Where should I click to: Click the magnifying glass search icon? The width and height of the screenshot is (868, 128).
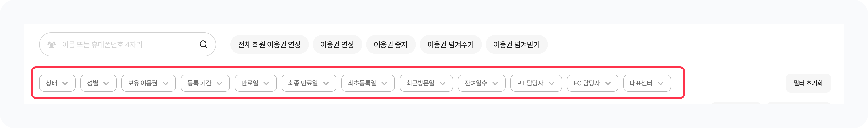(204, 44)
